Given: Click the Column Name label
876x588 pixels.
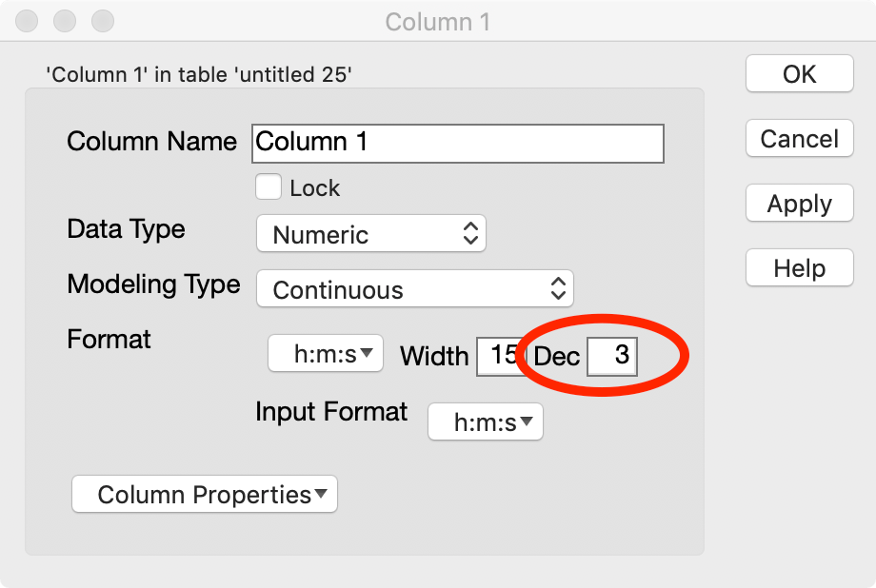Looking at the screenshot, I should 151,143.
